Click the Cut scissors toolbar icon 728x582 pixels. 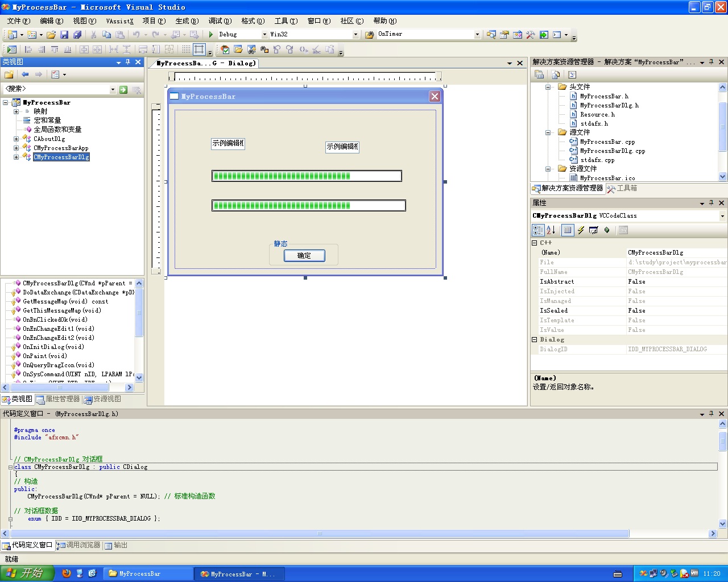(93, 35)
